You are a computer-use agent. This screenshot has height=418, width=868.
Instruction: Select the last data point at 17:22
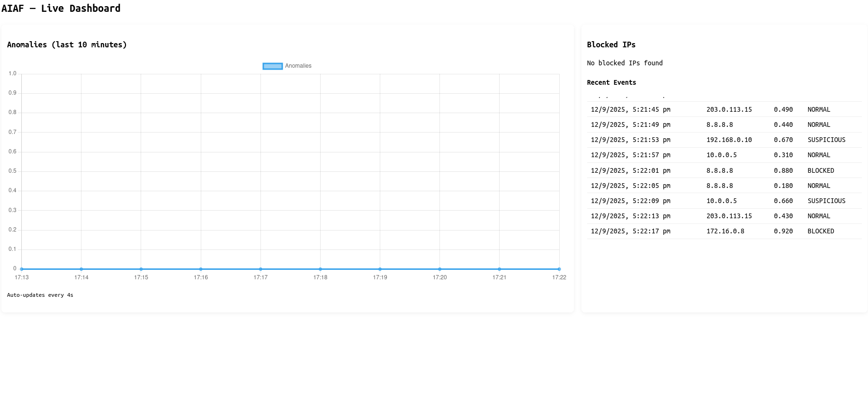click(x=559, y=269)
